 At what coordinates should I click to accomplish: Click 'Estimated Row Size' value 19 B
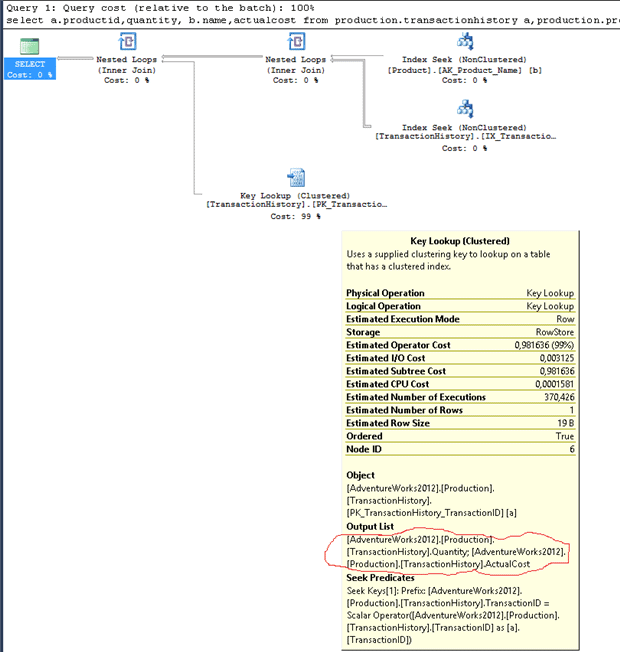566,423
